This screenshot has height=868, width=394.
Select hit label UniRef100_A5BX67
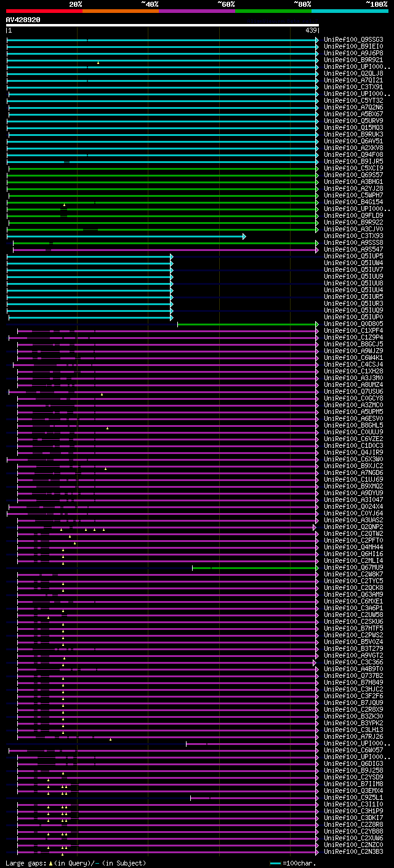[x=353, y=114]
